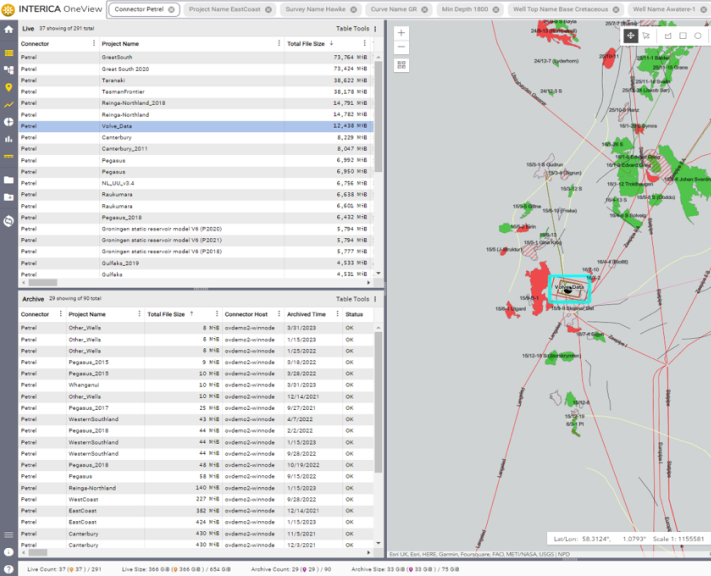Screen dimensions: 711x576
Task: Sort Live table by Total File Size
Action: click(x=306, y=44)
